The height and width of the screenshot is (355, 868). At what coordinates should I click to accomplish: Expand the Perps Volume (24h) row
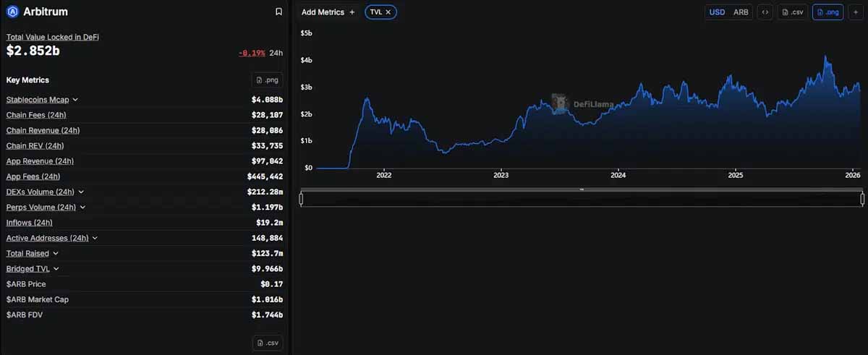(82, 208)
